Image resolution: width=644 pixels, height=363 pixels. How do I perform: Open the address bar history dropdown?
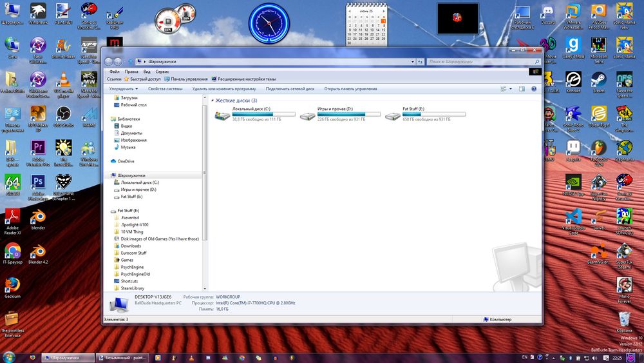coord(412,62)
